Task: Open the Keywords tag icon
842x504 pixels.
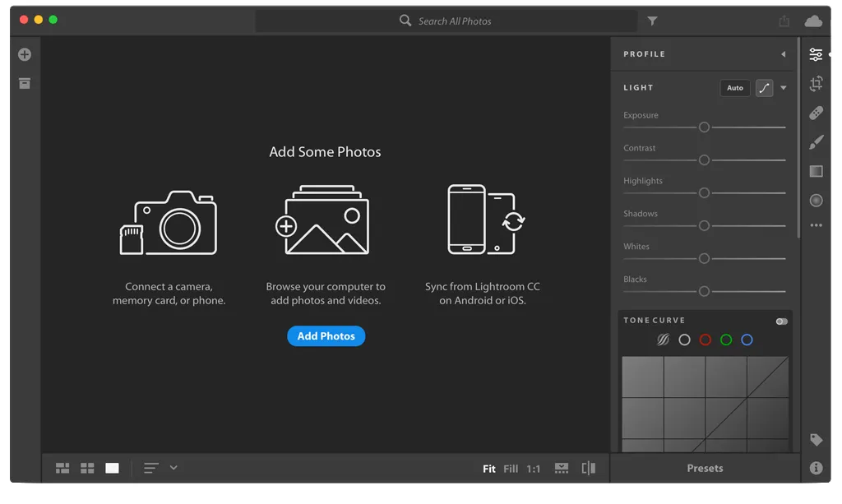Action: click(817, 440)
